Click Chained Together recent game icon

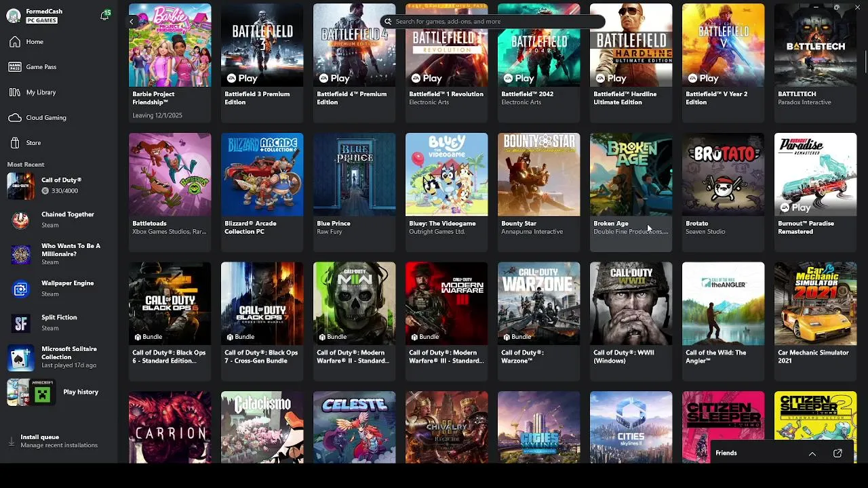(x=20, y=220)
